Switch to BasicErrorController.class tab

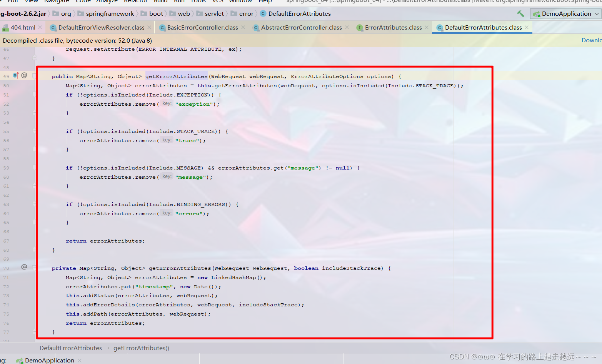point(202,27)
